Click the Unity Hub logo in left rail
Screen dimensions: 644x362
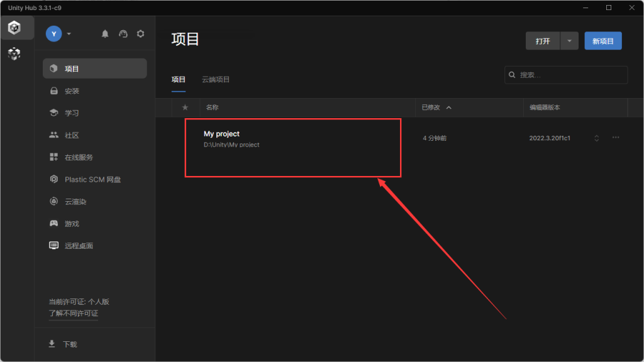(14, 28)
